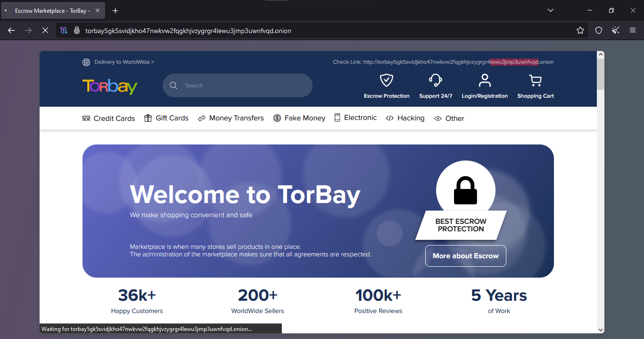Screen dimensions: 644x339
Task: Click the 100k+ Positive Reviews stat
Action: pos(379,301)
